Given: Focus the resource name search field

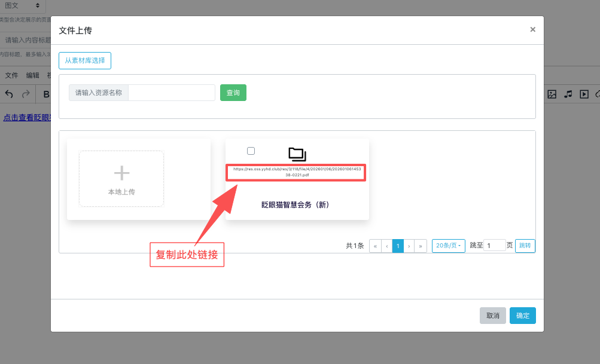Looking at the screenshot, I should (171, 93).
